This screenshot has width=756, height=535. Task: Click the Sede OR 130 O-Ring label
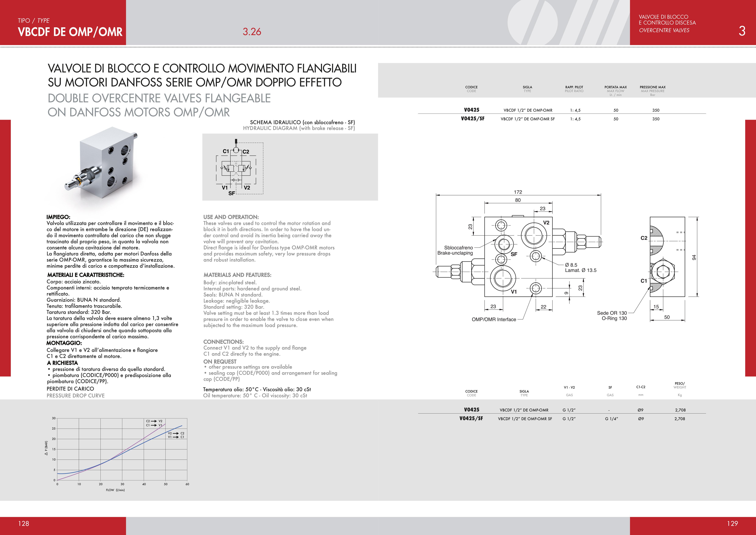coord(612,316)
